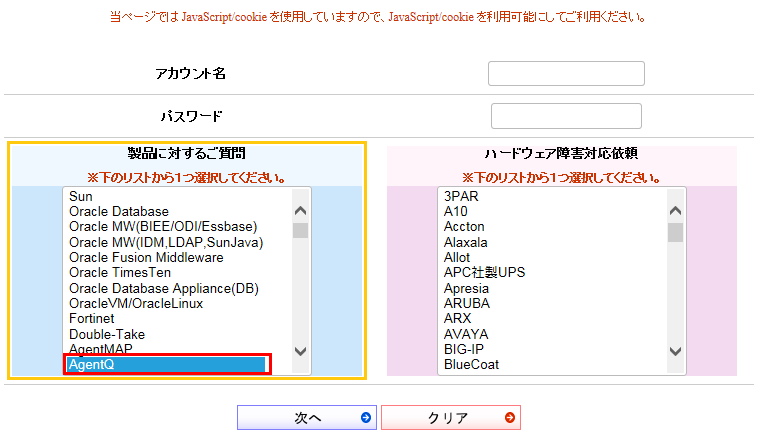
Task: Select Oracle MW(IDM,LDAP,SunJava) entry
Action: (x=166, y=242)
